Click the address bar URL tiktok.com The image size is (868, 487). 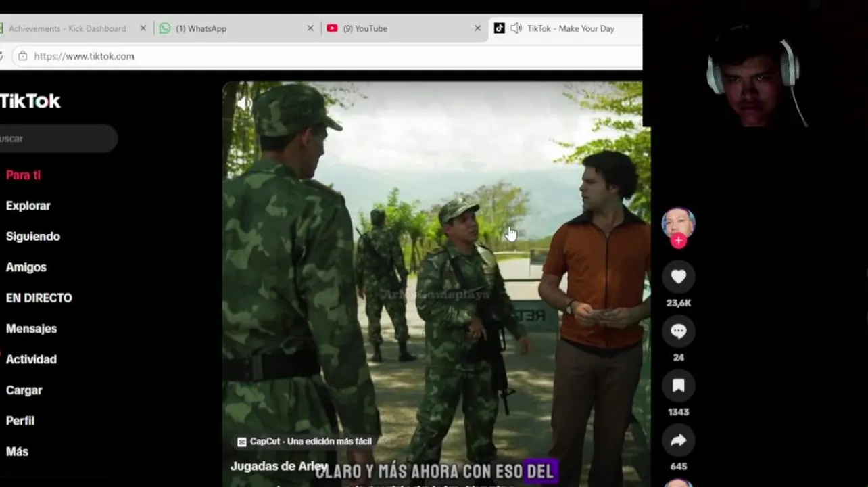[x=84, y=56]
